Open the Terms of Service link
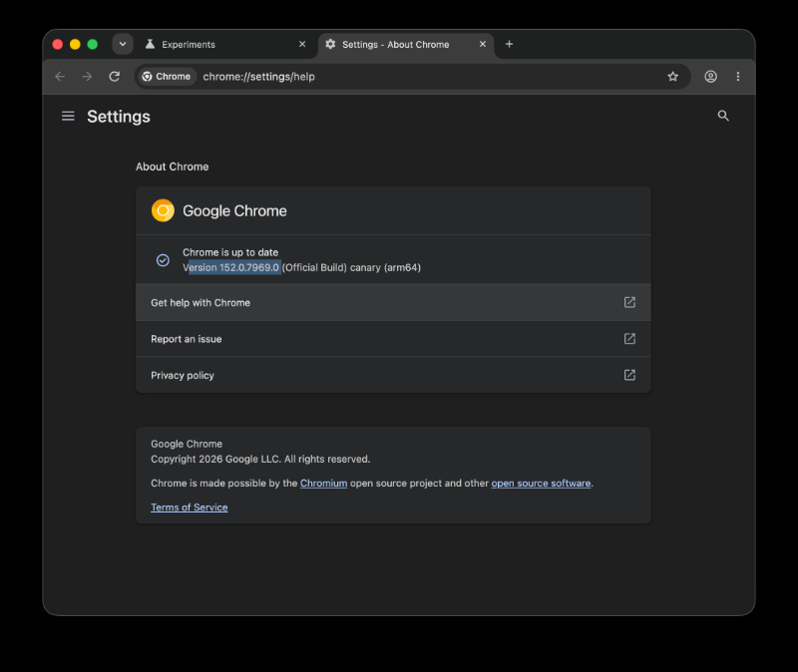 [190, 507]
